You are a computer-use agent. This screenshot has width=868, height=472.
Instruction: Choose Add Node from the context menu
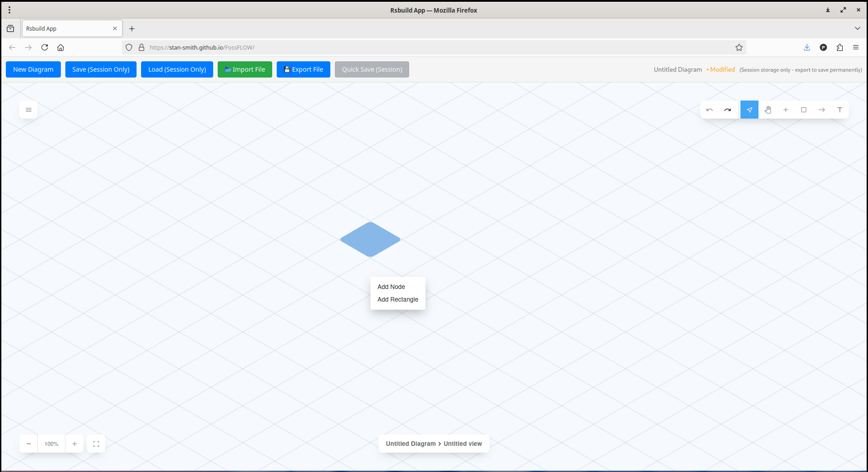(x=391, y=287)
